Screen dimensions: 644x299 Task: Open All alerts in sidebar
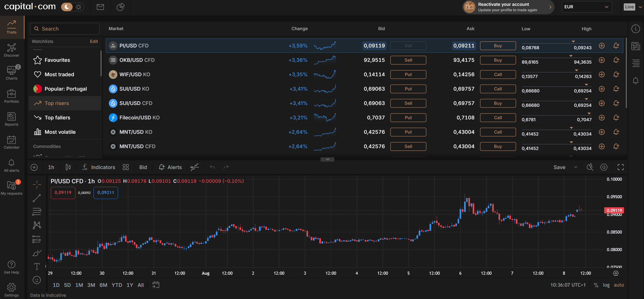coord(11,165)
